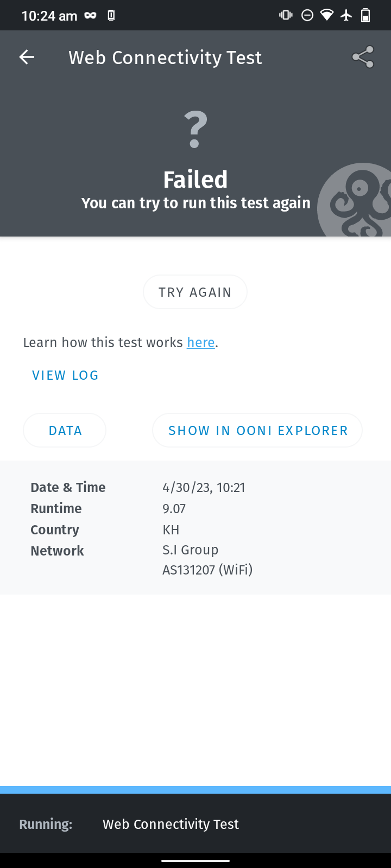
Task: Tap the Web Connectivity Test title
Action: coord(165,57)
